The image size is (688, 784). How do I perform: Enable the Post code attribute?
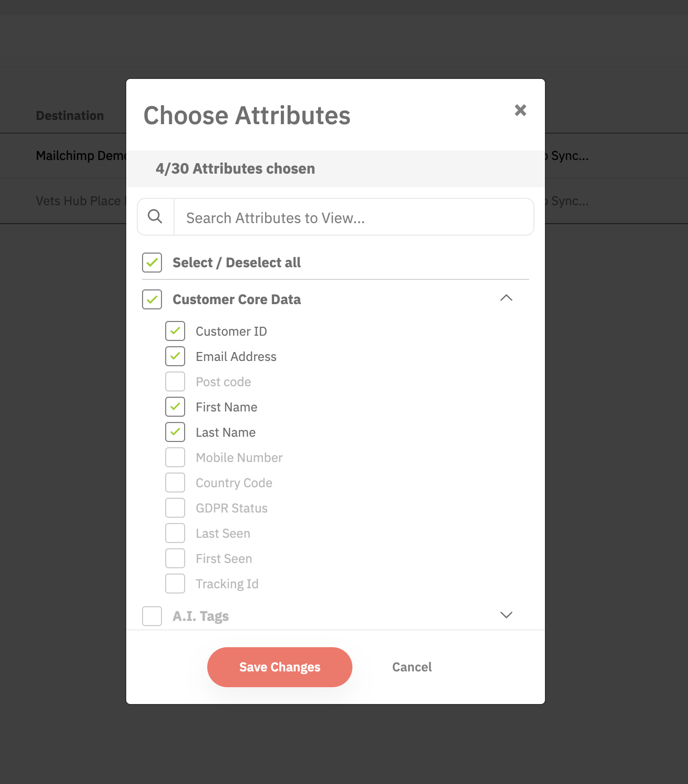pyautogui.click(x=175, y=381)
